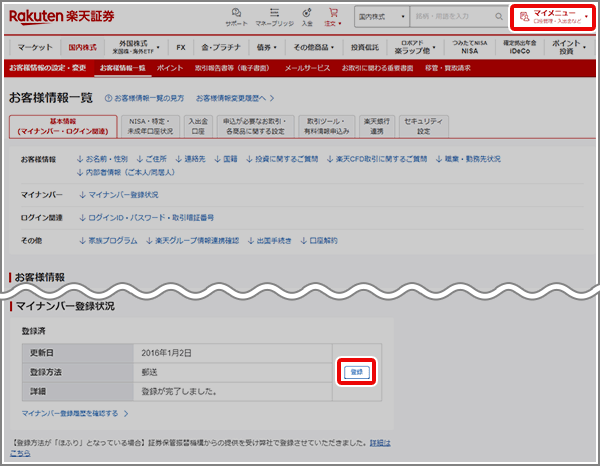600x466 pixels.
Task: Open お客様情報一覧の見方 help link
Action: [145, 98]
